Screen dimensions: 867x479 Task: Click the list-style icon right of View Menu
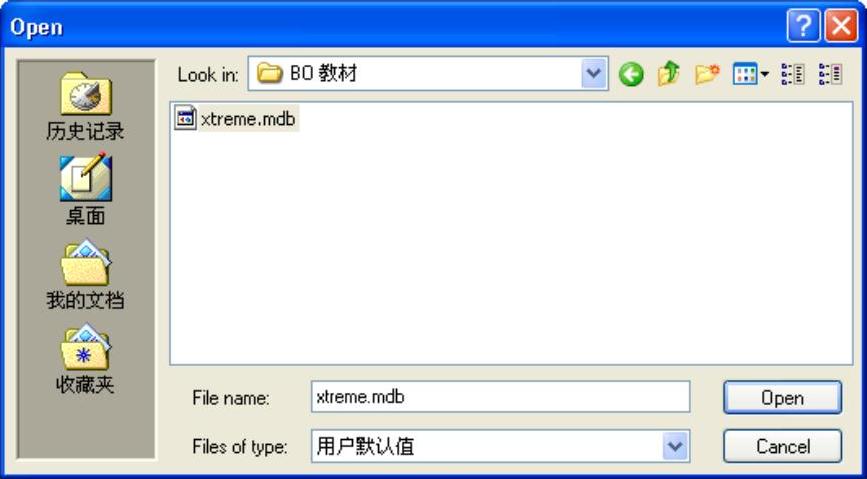(793, 74)
